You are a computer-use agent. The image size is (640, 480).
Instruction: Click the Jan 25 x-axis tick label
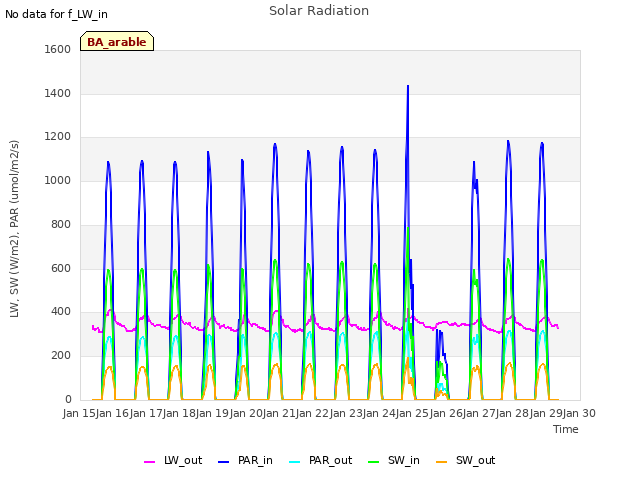[413, 413]
